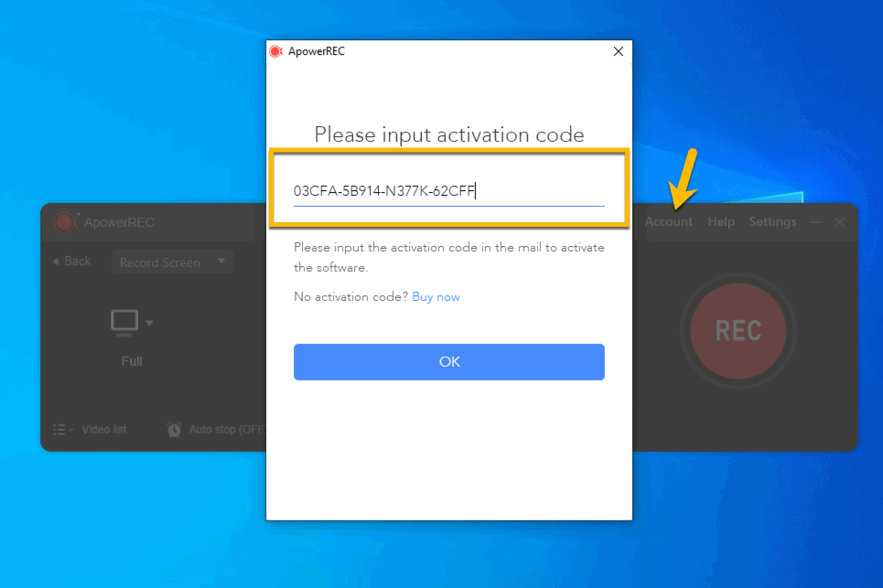Minimize the main ApowerREC window

816,222
